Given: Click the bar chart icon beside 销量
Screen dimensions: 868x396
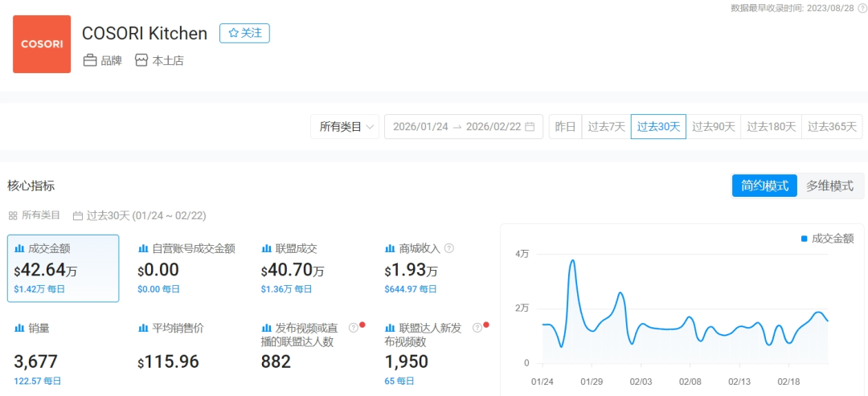Looking at the screenshot, I should pyautogui.click(x=19, y=329).
